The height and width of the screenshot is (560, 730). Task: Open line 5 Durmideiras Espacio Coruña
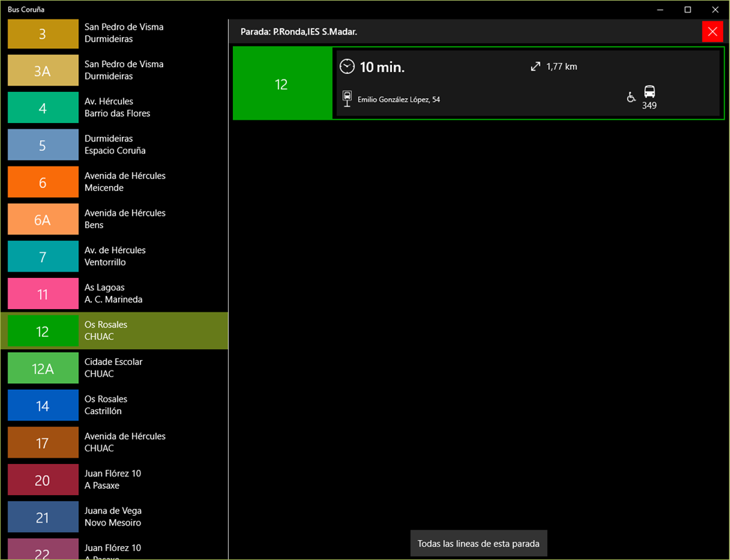click(115, 144)
